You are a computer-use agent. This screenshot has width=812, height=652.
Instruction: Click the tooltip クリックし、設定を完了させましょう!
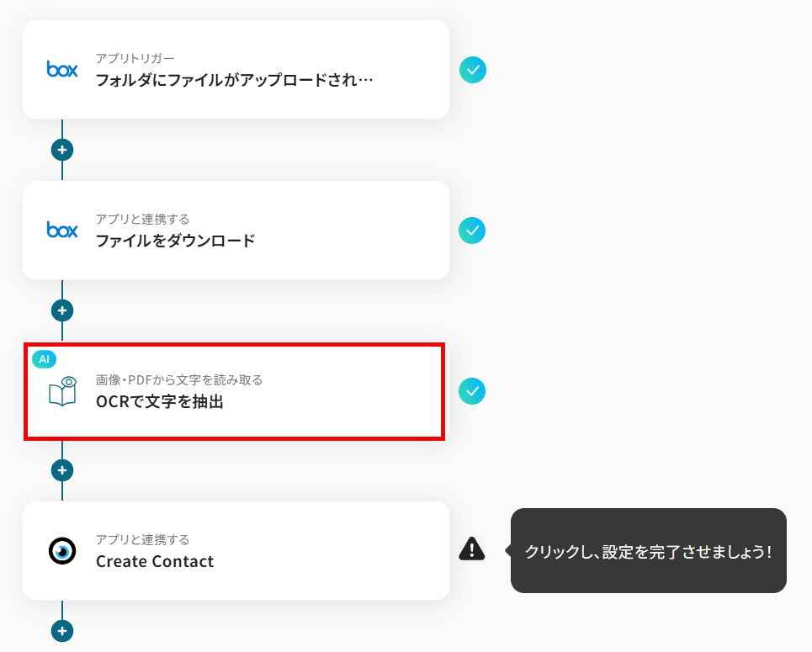(x=649, y=550)
